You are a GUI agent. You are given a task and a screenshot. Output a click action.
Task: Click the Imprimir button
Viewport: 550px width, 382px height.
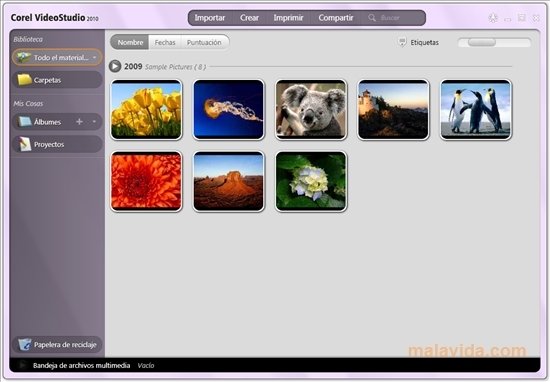(288, 18)
